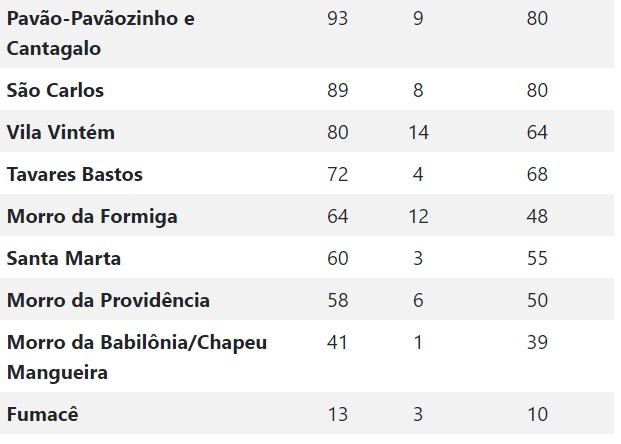Viewport: 621px width, 444px height.
Task: Click the Morro da Providência label
Action: [108, 300]
